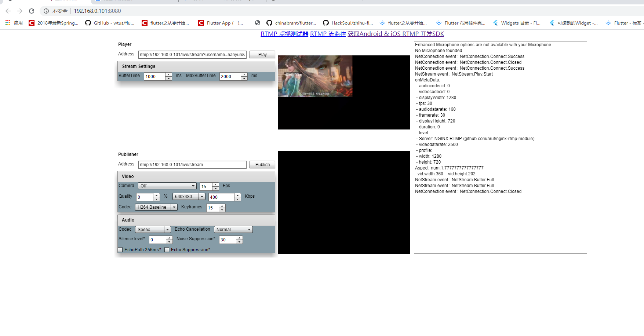Open the Apps grid bookmark icon
This screenshot has width=644, height=336.
tap(8, 23)
